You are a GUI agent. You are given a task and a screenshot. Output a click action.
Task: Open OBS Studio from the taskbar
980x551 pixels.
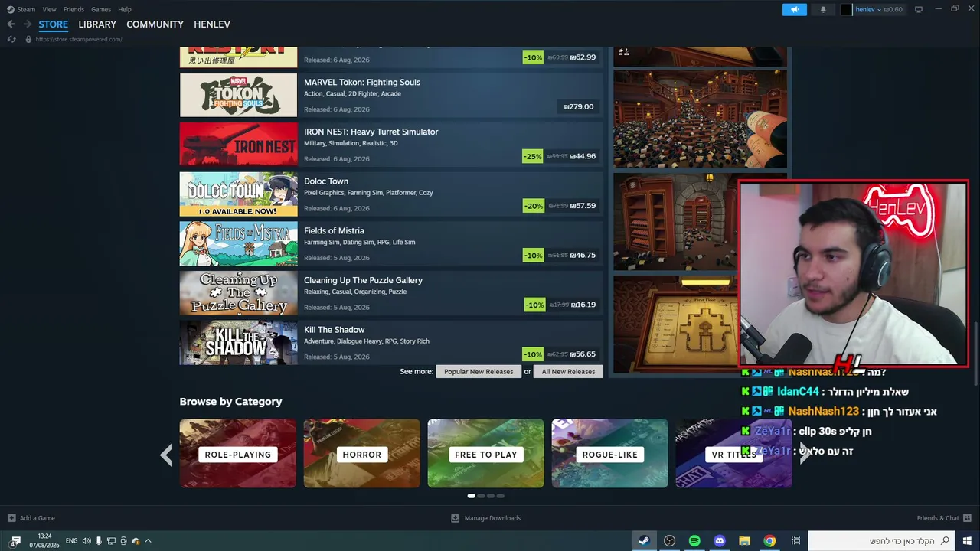pos(670,541)
